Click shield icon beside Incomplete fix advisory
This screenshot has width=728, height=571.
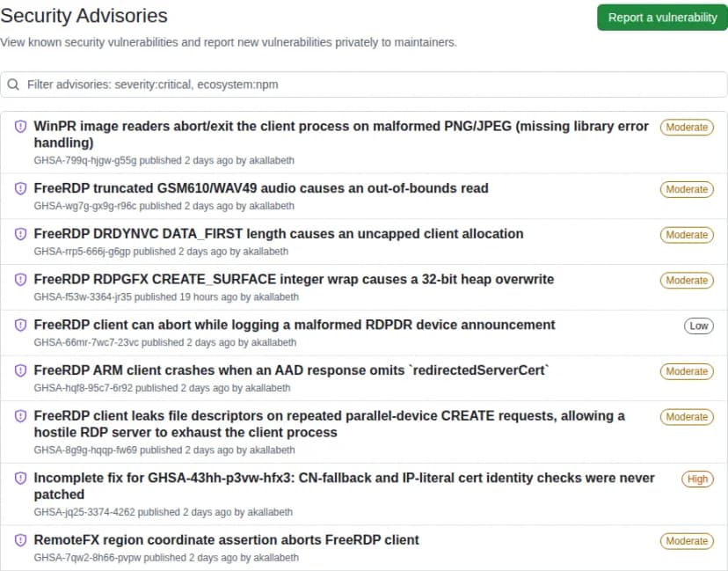pyautogui.click(x=20, y=479)
